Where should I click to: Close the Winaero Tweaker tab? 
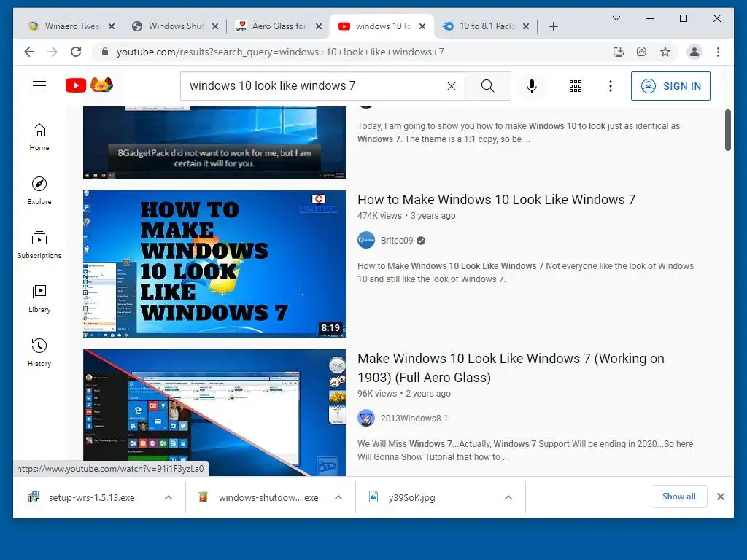[x=112, y=26]
